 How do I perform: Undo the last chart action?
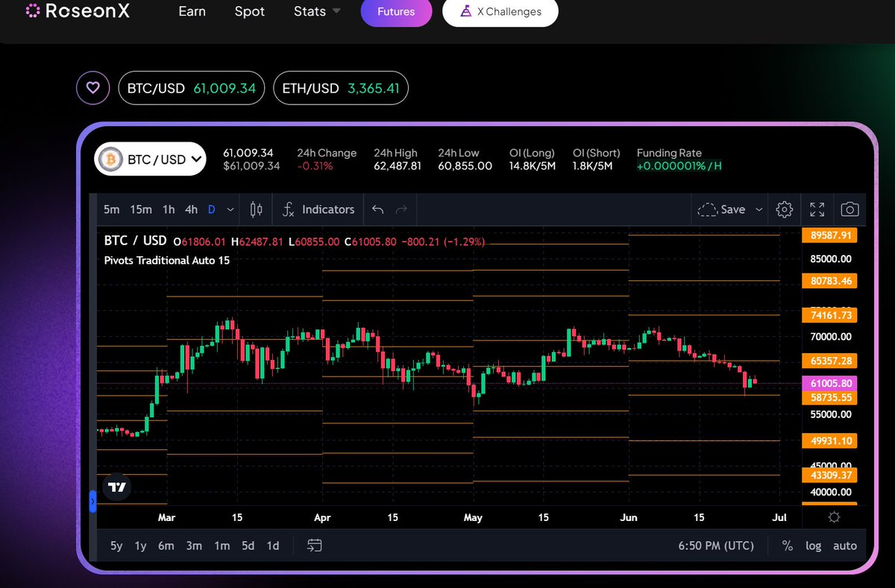point(377,209)
